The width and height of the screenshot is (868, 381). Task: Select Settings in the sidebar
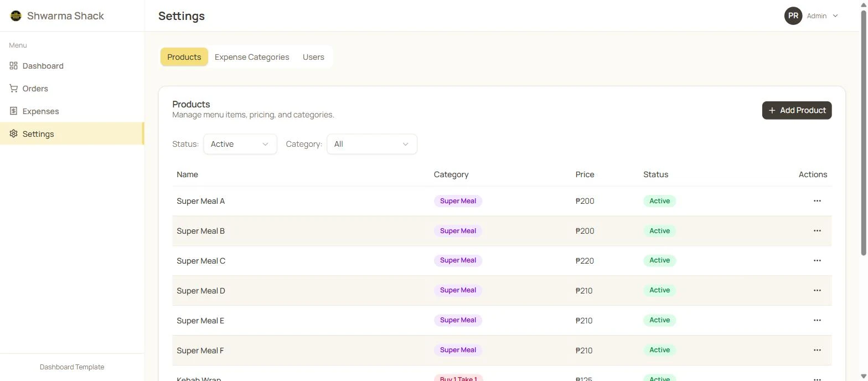[x=72, y=134]
